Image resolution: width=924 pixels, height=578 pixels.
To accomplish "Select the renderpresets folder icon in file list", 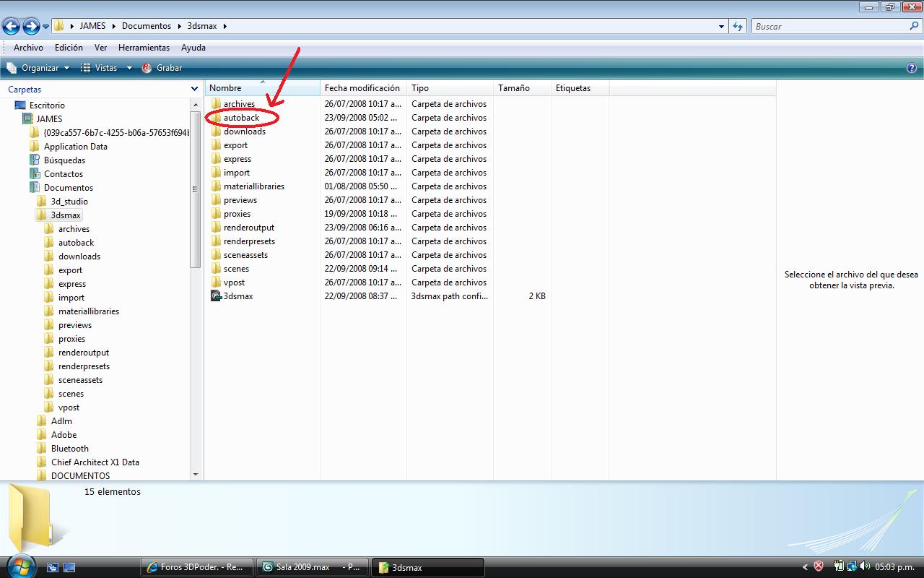I will 216,241.
